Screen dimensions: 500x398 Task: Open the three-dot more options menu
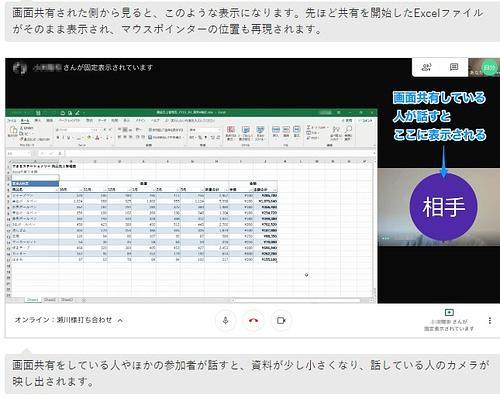(x=490, y=320)
